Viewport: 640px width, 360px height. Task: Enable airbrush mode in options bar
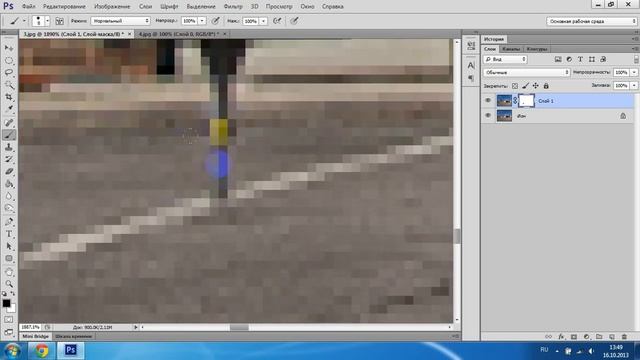coord(277,21)
